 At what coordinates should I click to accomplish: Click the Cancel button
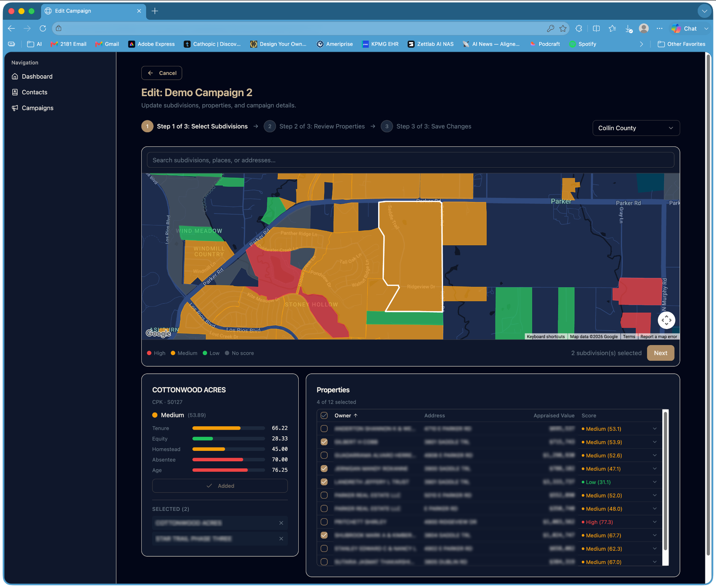click(x=161, y=73)
